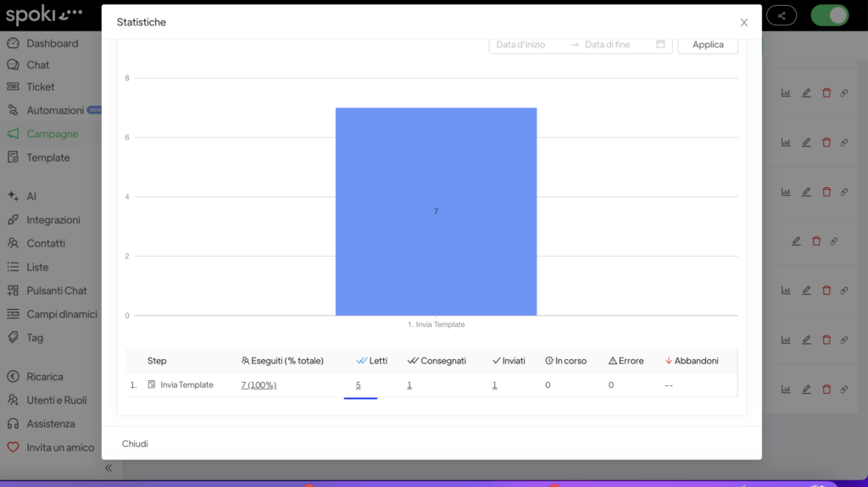Click the heart icon next to Invita un amico
The height and width of the screenshot is (487, 868).
pyautogui.click(x=13, y=447)
